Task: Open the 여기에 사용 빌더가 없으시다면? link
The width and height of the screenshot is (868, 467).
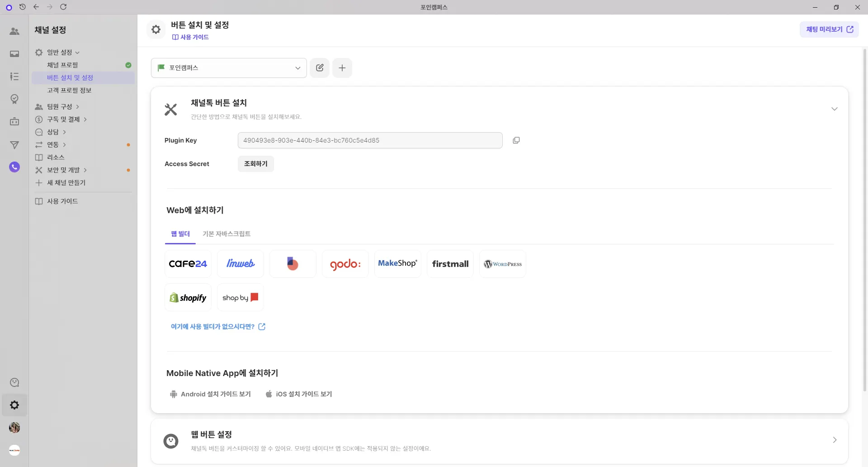Action: tap(218, 327)
